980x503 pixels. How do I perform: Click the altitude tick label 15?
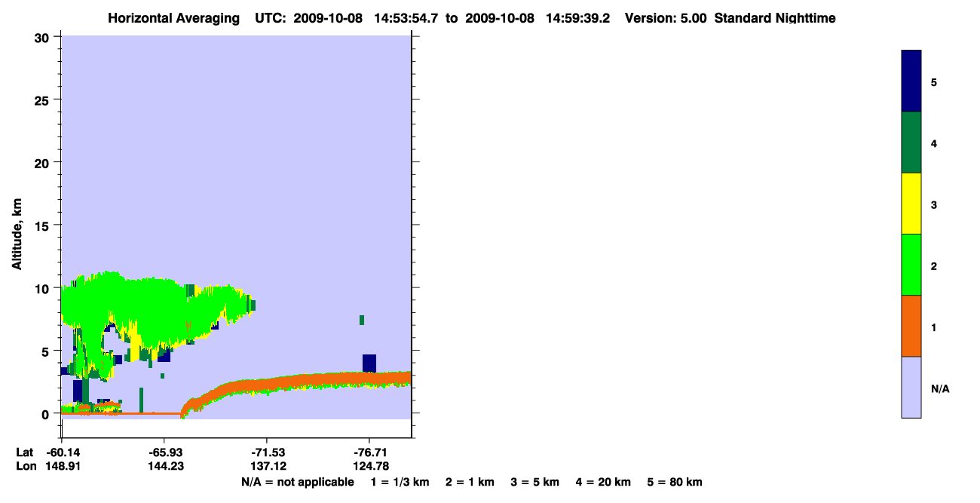point(44,225)
